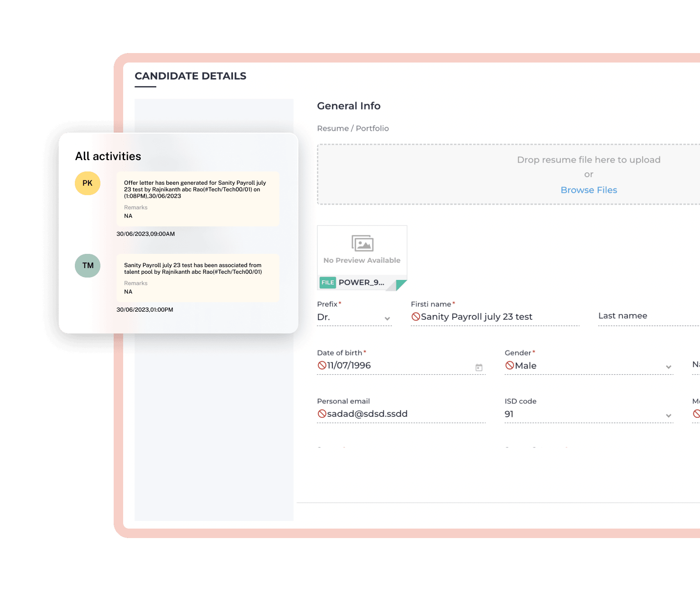Click the restricted icon beside date of birth
Screen dimensions: 700x593
coord(322,365)
